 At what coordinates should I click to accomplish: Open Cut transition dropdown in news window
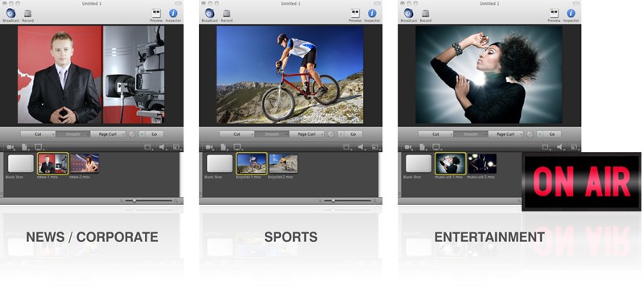click(38, 134)
